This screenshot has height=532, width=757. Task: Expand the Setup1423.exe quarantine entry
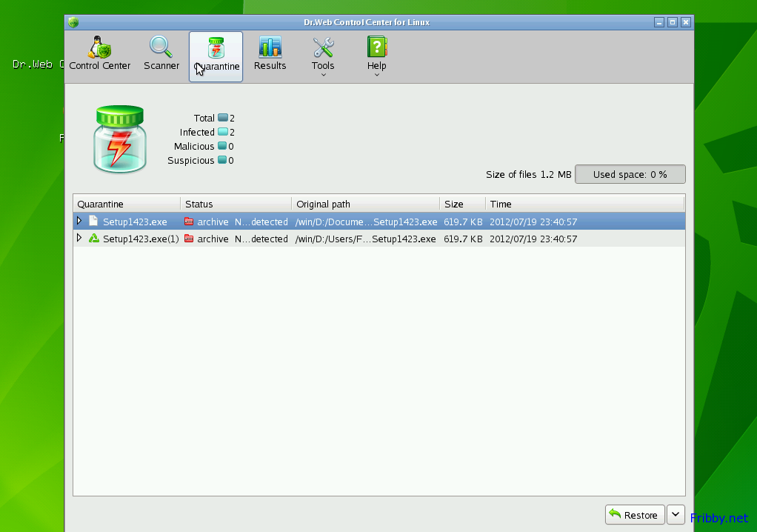[79, 221]
